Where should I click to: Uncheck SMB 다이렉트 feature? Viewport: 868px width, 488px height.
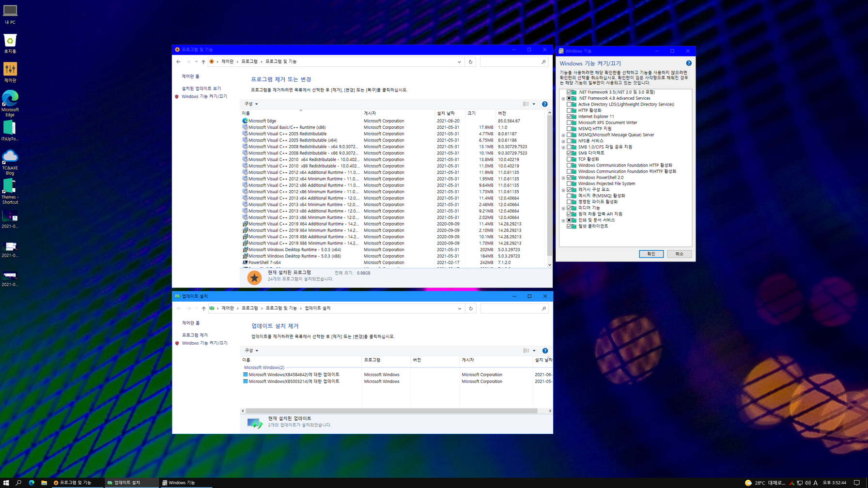coord(569,153)
